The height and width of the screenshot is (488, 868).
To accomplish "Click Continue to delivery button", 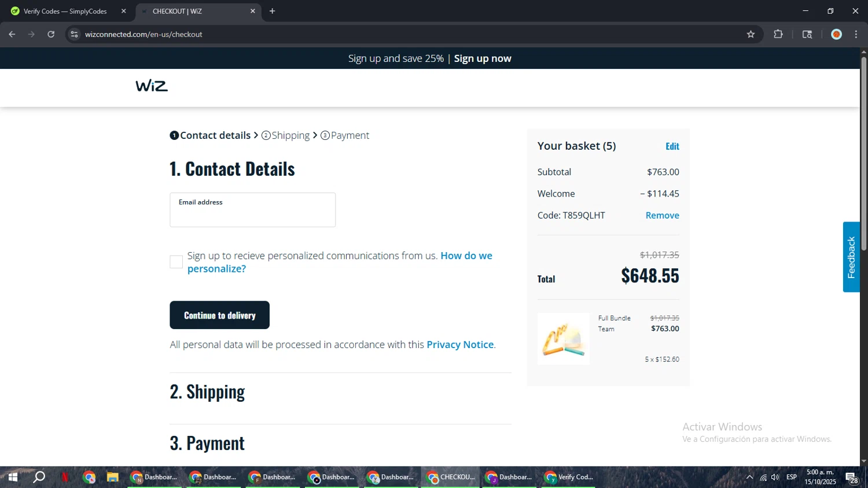I will coord(219,315).
